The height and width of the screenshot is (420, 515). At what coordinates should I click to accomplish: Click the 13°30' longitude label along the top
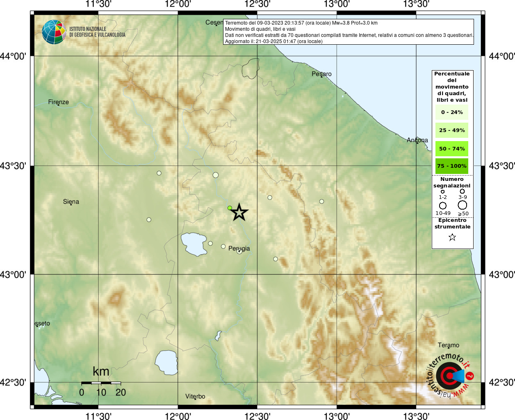click(416, 5)
